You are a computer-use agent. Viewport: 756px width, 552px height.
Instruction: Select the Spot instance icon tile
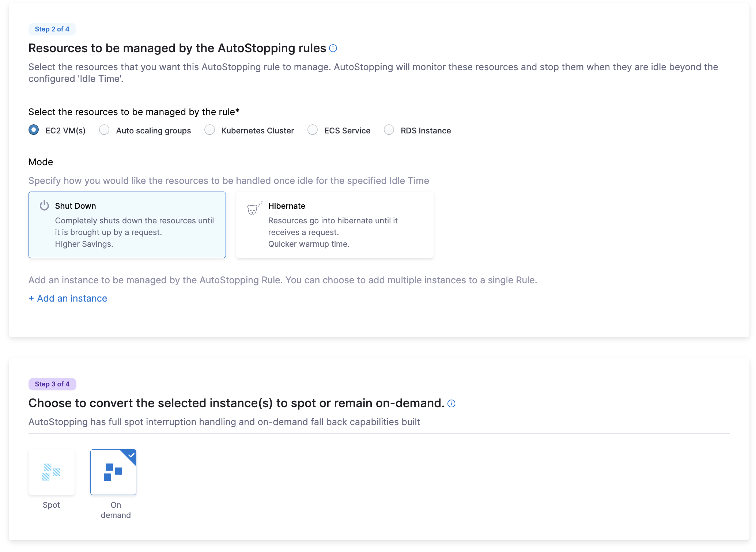(x=52, y=472)
